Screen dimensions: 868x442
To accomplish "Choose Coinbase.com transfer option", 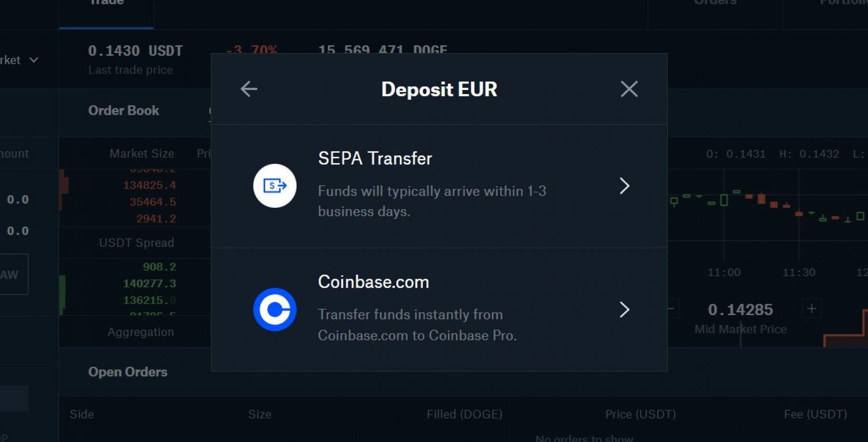I will click(417, 309).
